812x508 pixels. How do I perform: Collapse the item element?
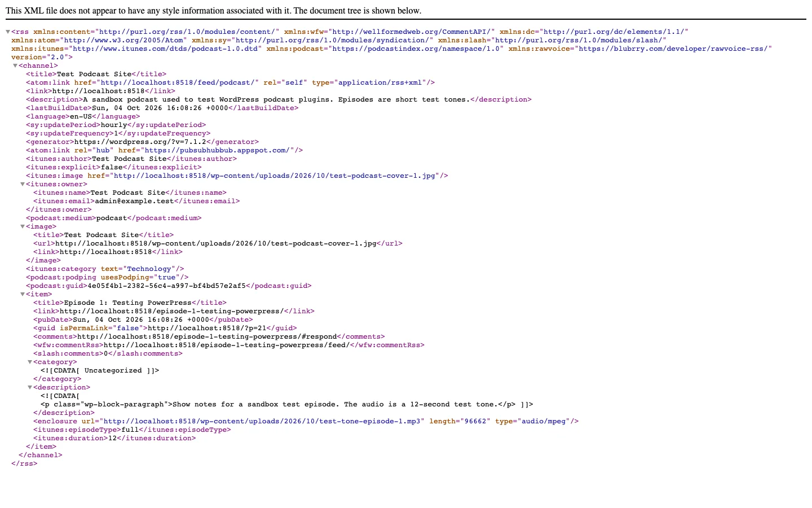point(23,295)
